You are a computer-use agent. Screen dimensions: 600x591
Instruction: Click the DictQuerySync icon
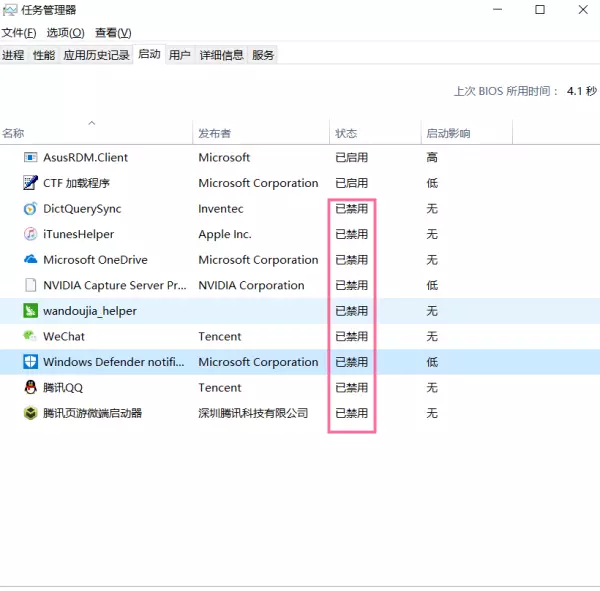coord(30,209)
